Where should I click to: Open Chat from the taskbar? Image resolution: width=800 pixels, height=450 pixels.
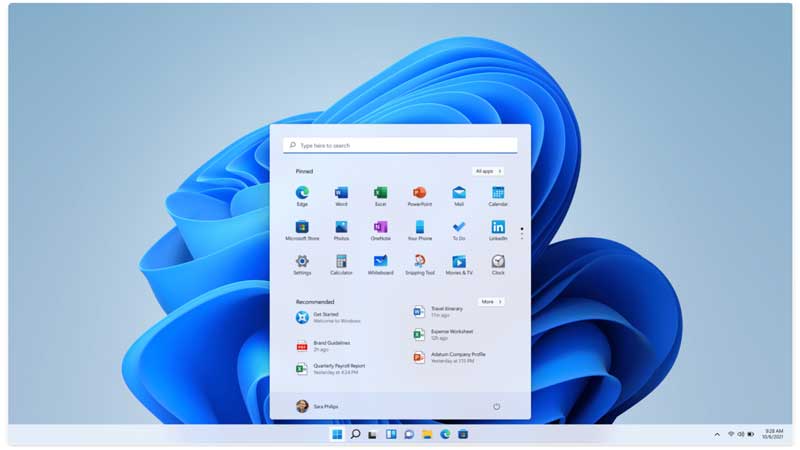tap(409, 434)
